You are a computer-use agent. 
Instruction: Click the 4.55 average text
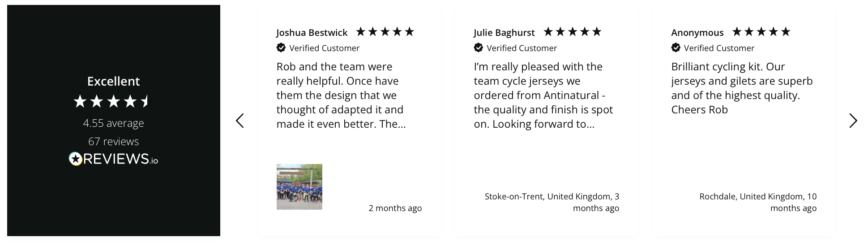tap(113, 123)
